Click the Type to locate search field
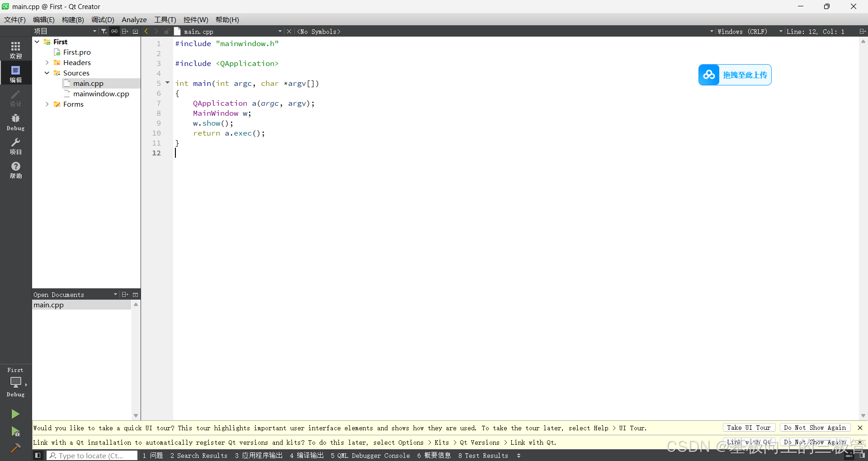This screenshot has height=461, width=868. click(92, 456)
